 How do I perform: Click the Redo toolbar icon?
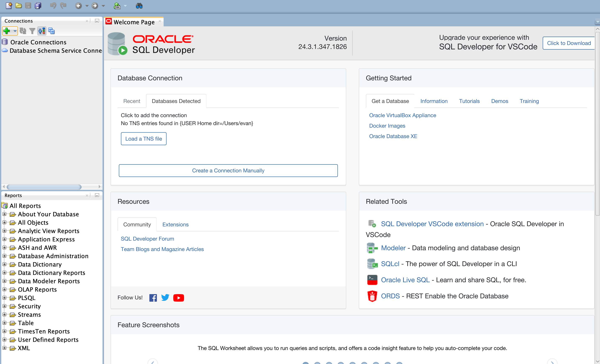[63, 6]
